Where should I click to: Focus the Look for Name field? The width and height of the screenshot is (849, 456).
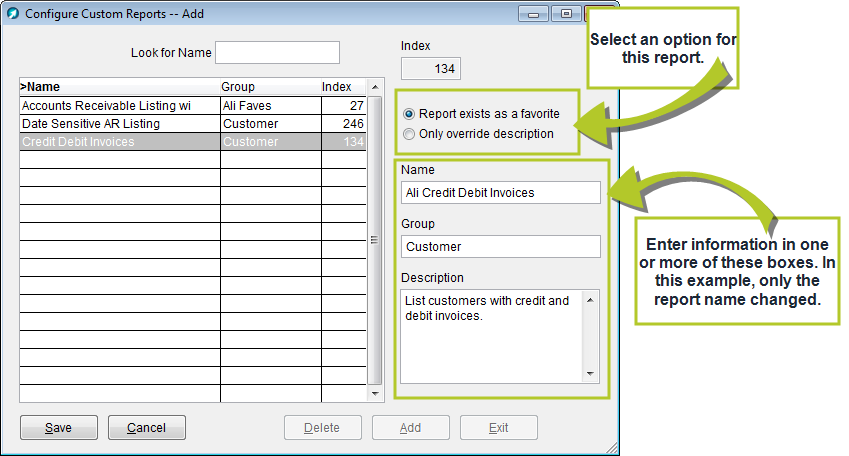(x=277, y=53)
